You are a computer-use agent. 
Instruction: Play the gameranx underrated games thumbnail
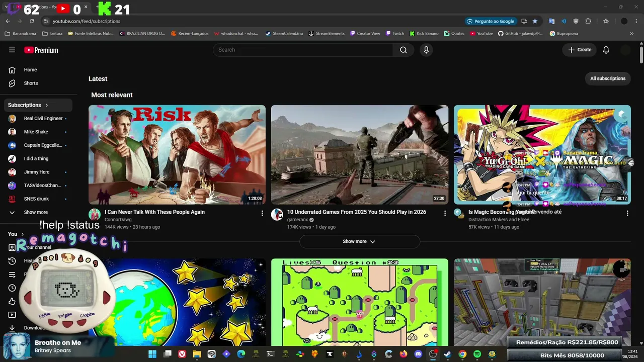click(360, 154)
